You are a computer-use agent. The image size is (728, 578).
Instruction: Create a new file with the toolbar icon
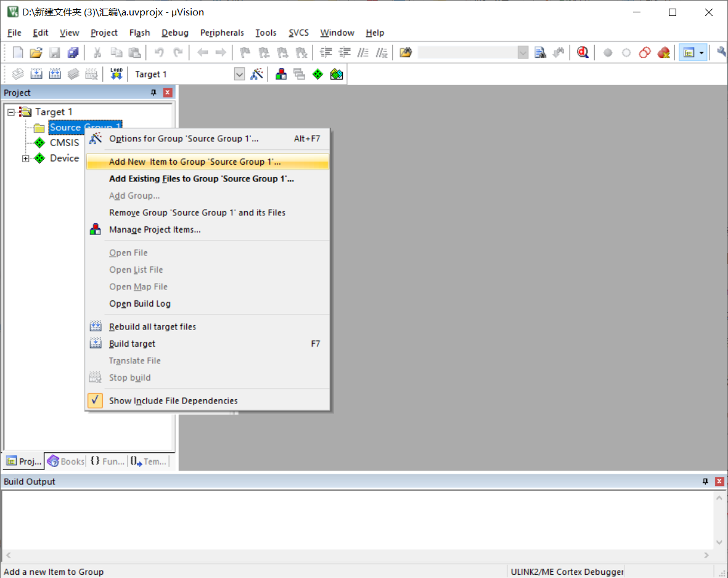[18, 52]
